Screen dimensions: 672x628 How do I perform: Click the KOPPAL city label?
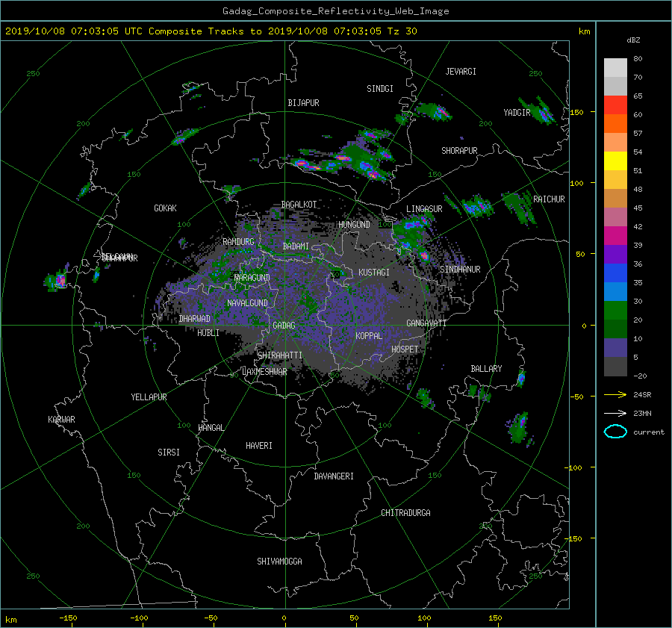(x=369, y=336)
